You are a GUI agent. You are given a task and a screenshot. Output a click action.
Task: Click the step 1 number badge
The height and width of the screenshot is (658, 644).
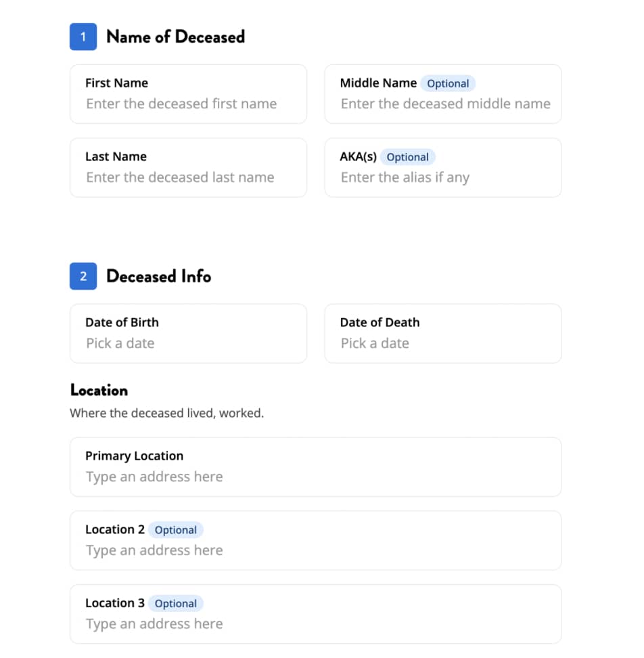point(83,37)
